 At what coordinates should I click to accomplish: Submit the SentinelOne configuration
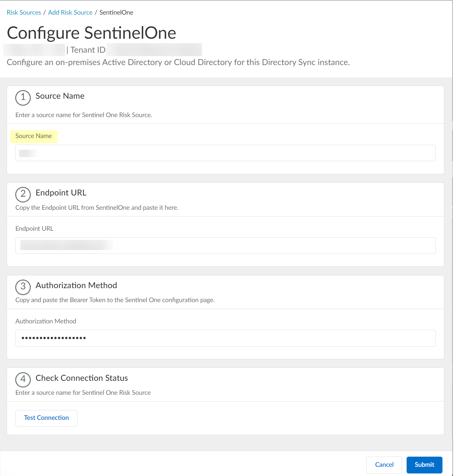(424, 465)
